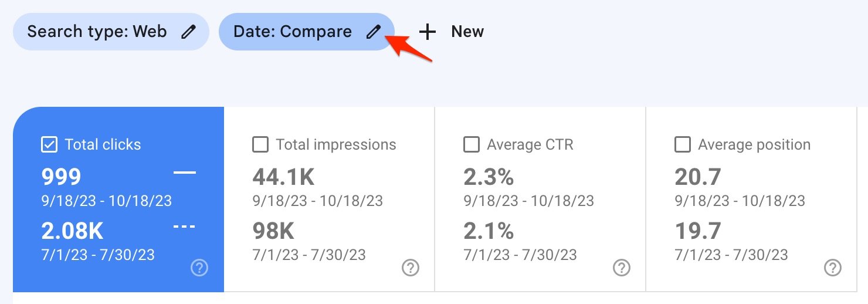The image size is (868, 304).
Task: Enable the Average position checkbox
Action: click(683, 145)
